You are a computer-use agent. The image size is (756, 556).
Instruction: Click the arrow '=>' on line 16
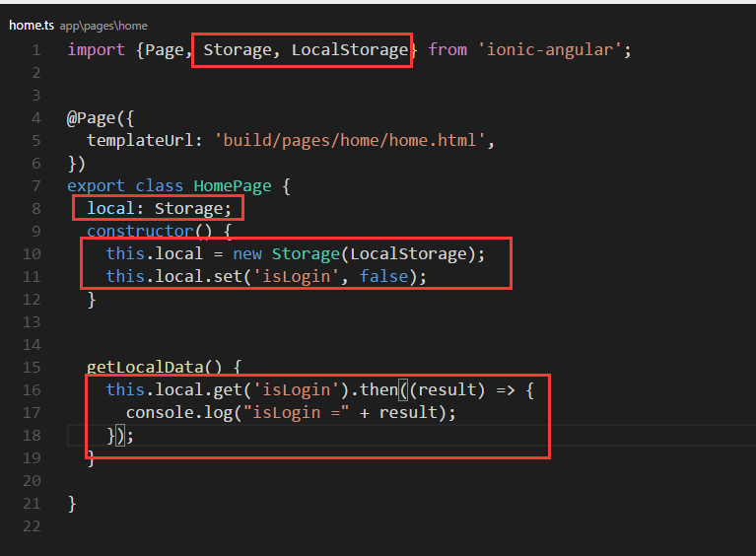click(506, 390)
